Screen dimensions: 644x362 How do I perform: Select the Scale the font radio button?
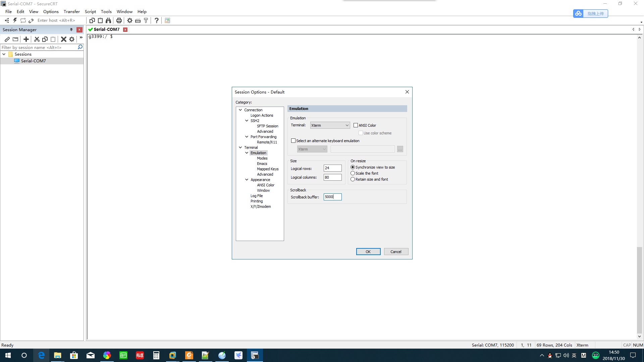(353, 173)
